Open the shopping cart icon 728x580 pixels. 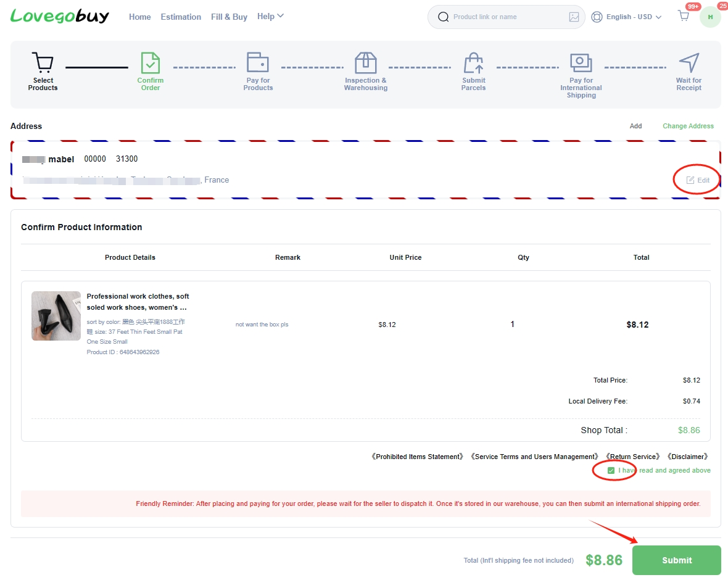[x=684, y=16]
